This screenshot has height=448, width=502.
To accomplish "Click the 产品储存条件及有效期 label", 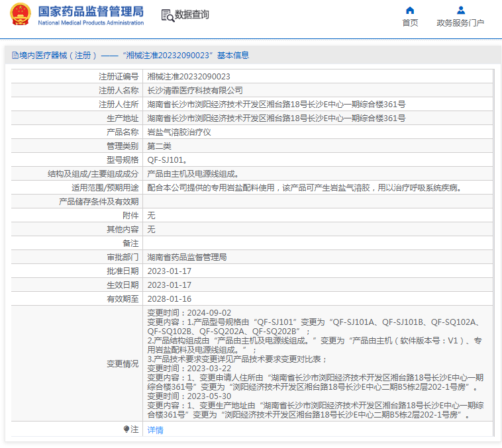I will 99,202.
